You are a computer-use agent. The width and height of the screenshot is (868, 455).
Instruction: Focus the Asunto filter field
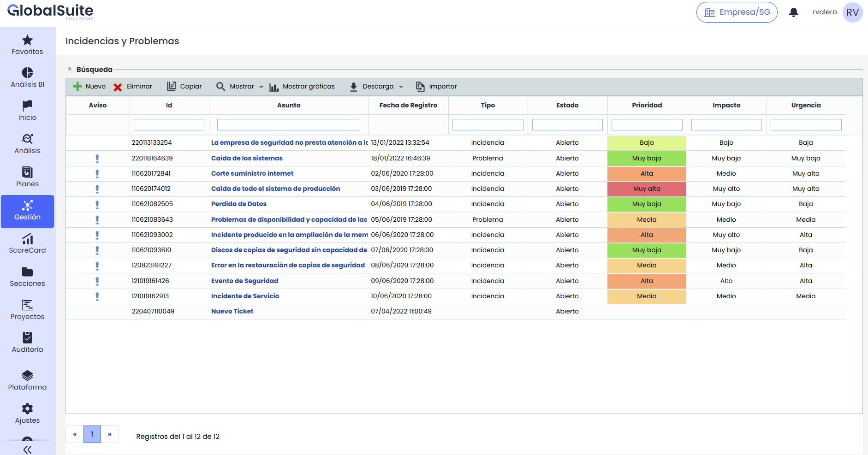(289, 124)
